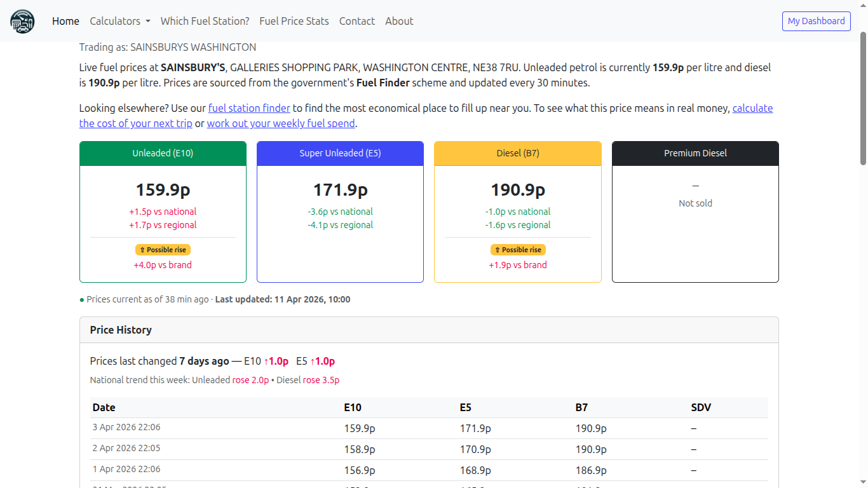Viewport: 868px width, 488px height.
Task: Click the Not sold text
Action: pyautogui.click(x=695, y=203)
